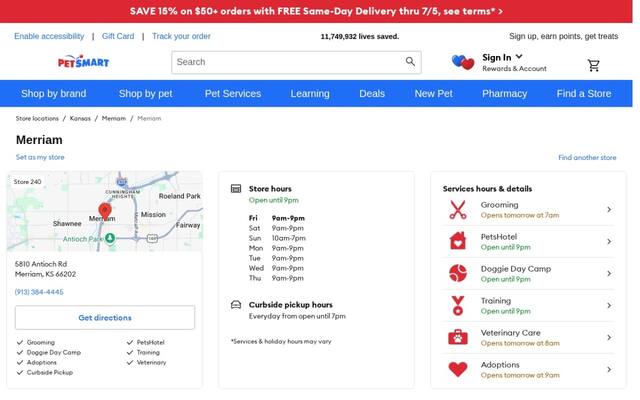The height and width of the screenshot is (400, 640).
Task: Click the store hours calendar icon
Action: (236, 189)
